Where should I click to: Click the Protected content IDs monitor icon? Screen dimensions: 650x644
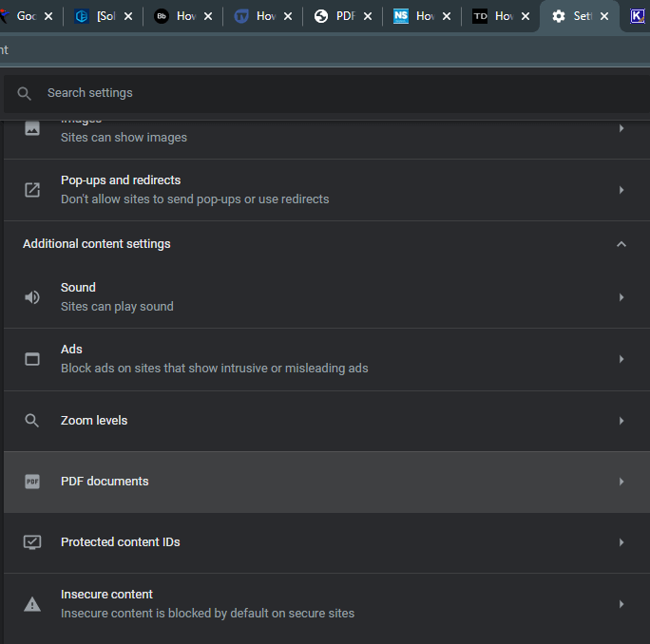pyautogui.click(x=32, y=542)
